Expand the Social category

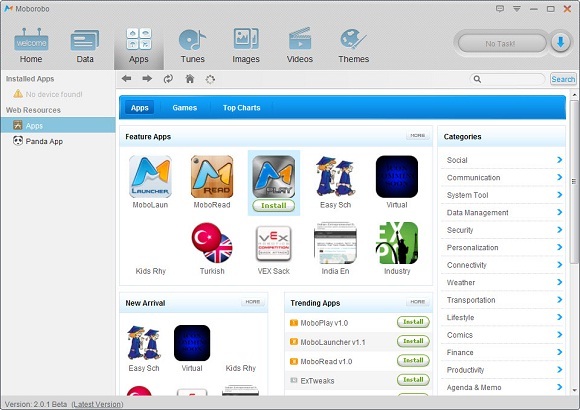(503, 160)
